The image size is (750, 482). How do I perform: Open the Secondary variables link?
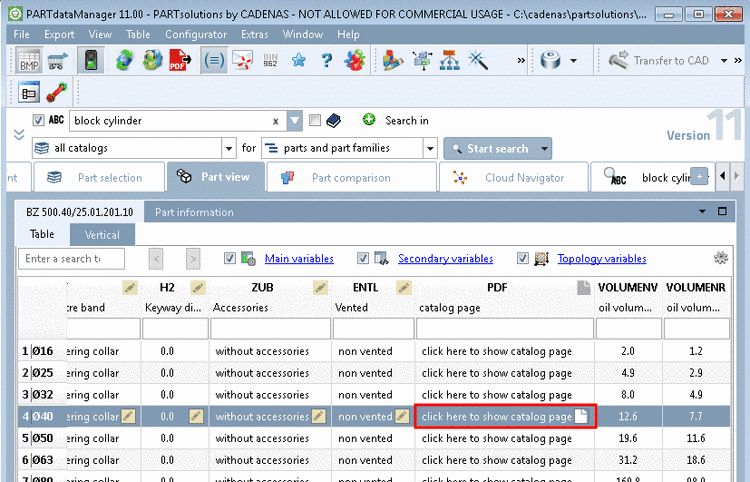[x=445, y=259]
